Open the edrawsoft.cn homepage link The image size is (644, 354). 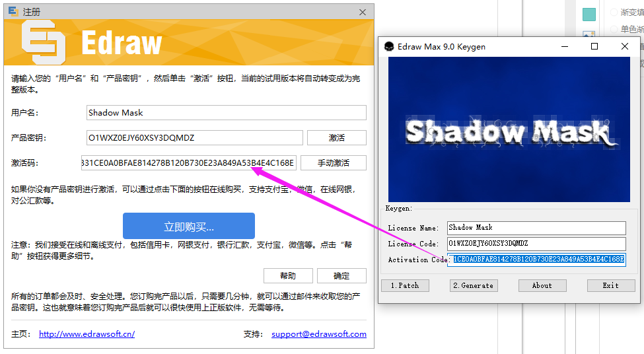pyautogui.click(x=87, y=334)
